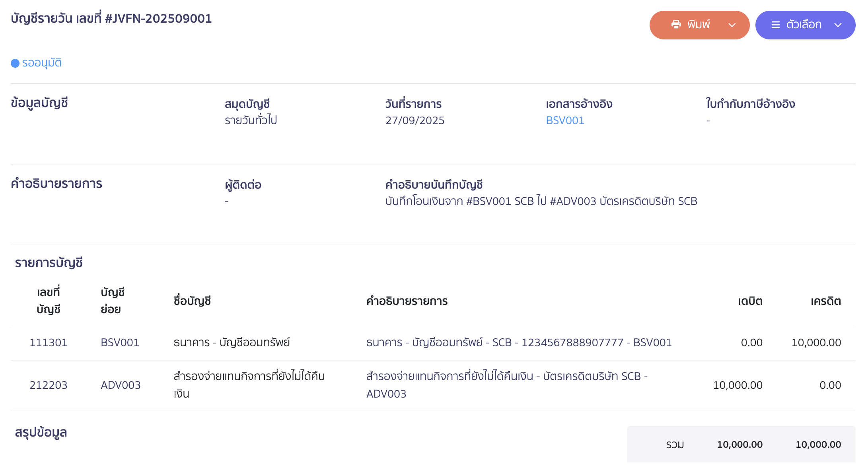The width and height of the screenshot is (868, 476).
Task: Click description บัตรเครดิตบริษัท SCB - ADV003 in table
Action: (x=507, y=385)
